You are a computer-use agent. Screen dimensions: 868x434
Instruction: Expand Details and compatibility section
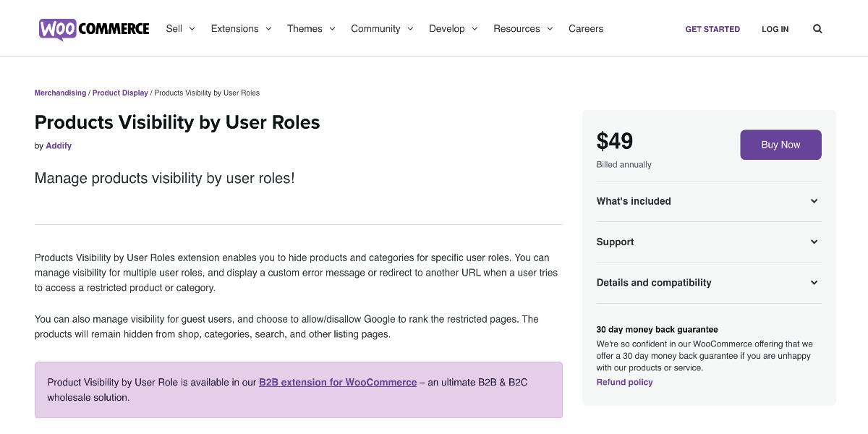coord(709,282)
